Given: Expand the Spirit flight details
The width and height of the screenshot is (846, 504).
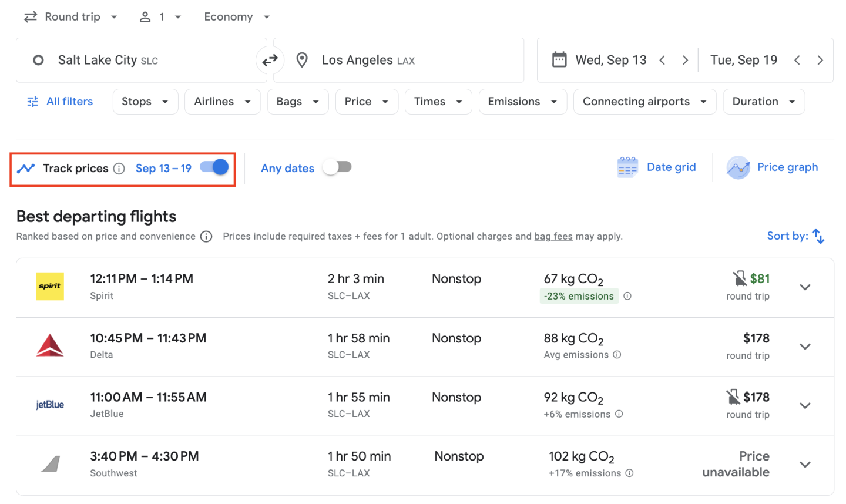Looking at the screenshot, I should [805, 287].
